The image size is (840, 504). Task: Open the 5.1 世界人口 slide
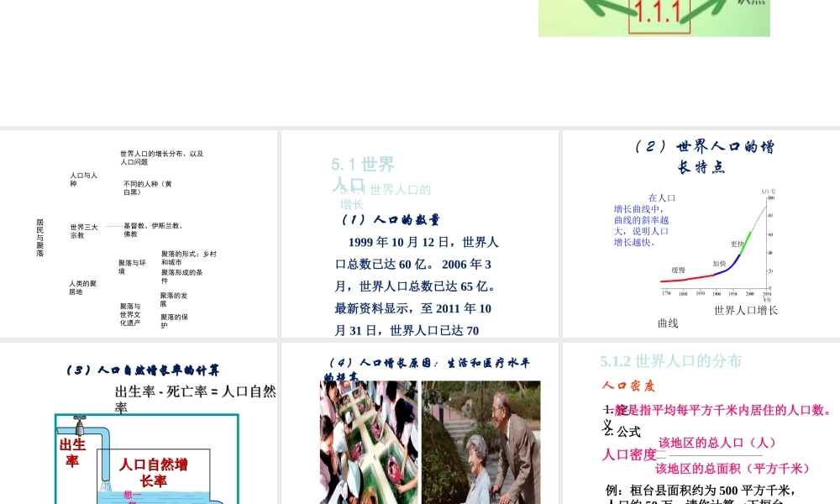pos(419,234)
